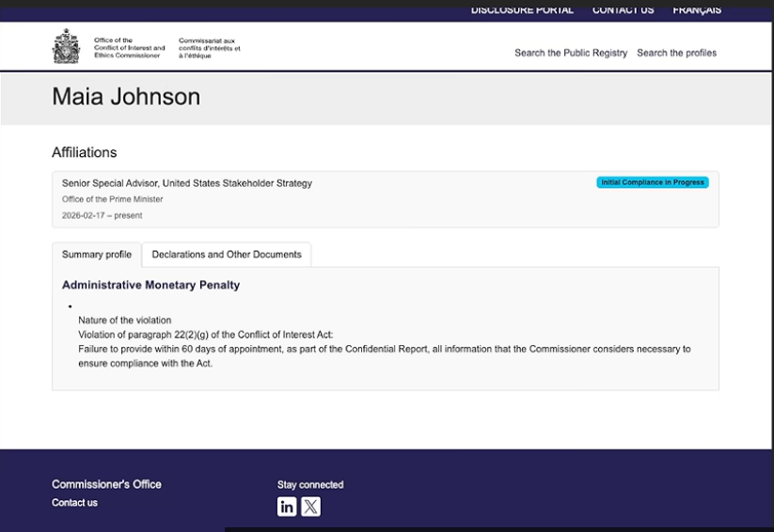This screenshot has height=532, width=774.
Task: Click the Commissariat aux conflits d'intérêts text
Action: coord(210,48)
